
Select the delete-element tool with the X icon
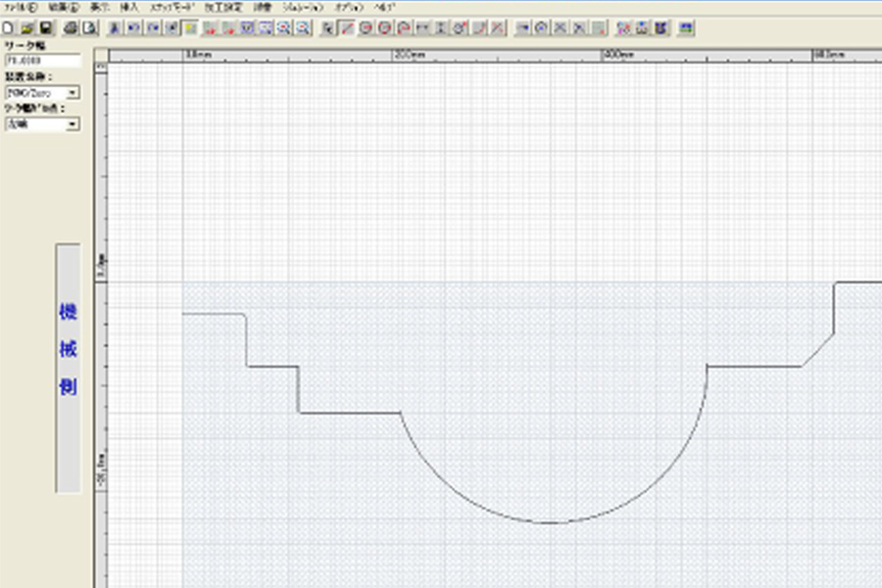tap(495, 28)
